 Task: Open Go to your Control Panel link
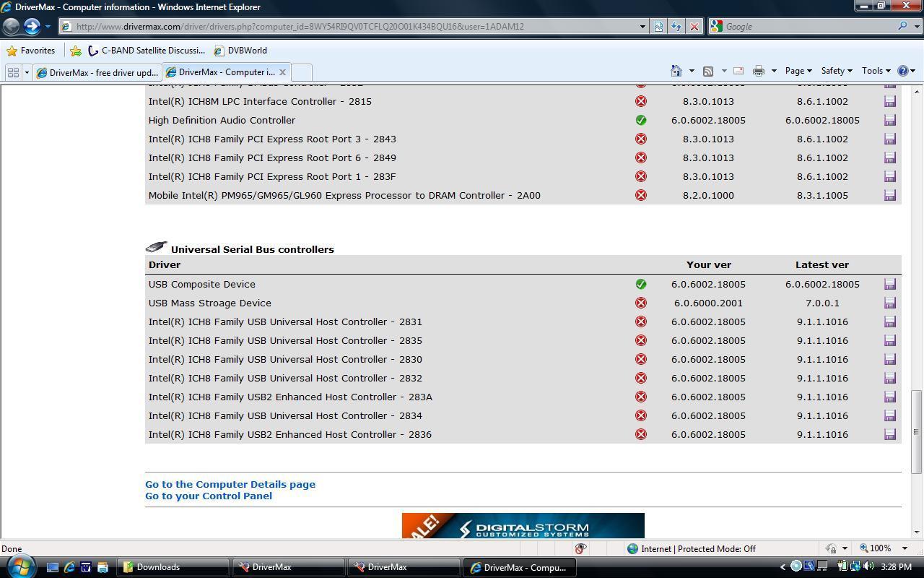click(209, 496)
